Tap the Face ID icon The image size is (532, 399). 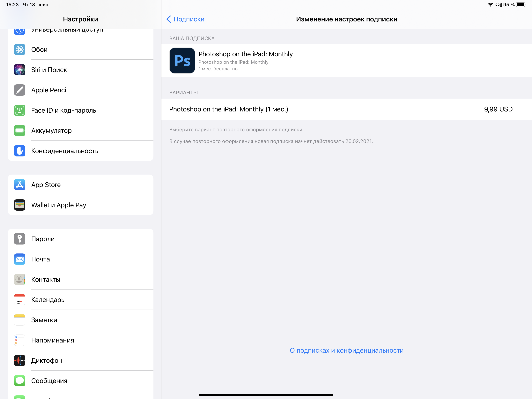tap(19, 110)
